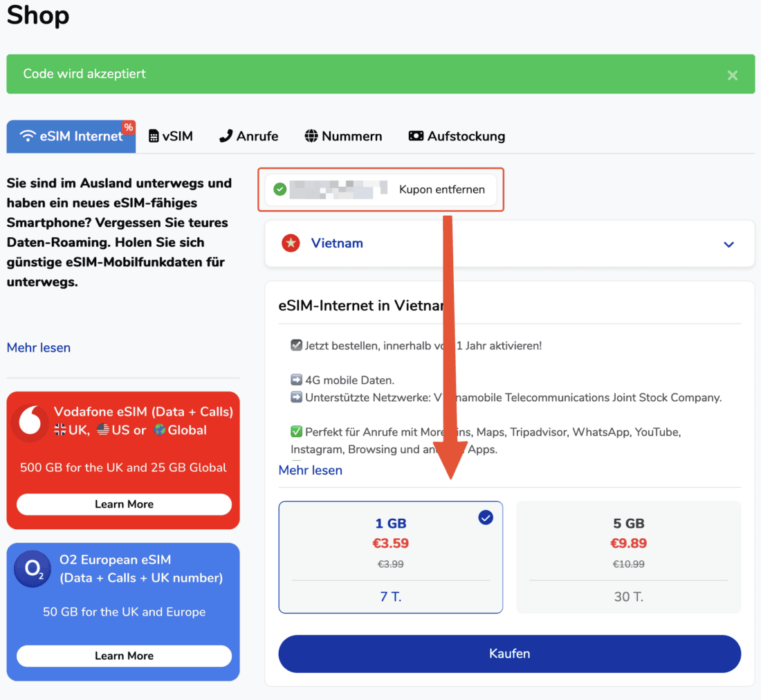
Task: Click 'Mehr lesen' link in left sidebar
Action: click(x=39, y=347)
